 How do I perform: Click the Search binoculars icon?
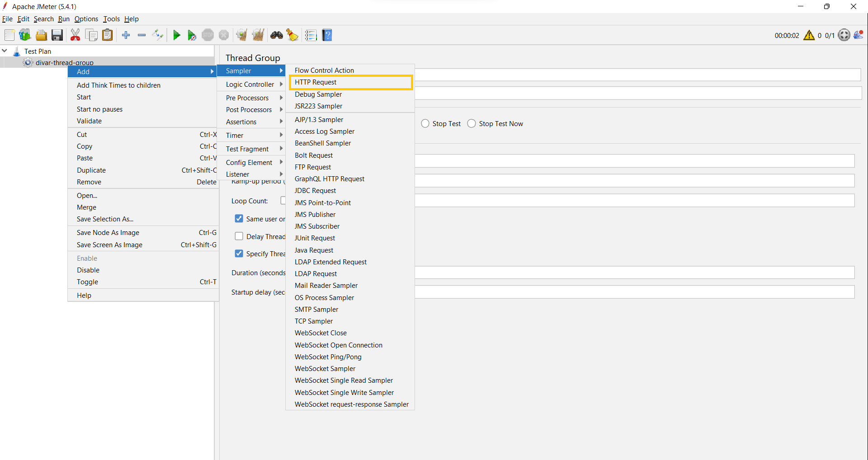(x=277, y=35)
